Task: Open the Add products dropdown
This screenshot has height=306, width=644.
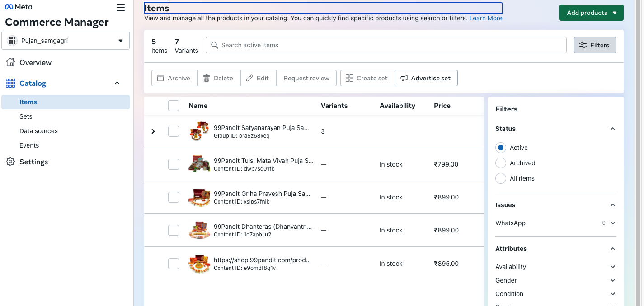Action: pyautogui.click(x=592, y=13)
